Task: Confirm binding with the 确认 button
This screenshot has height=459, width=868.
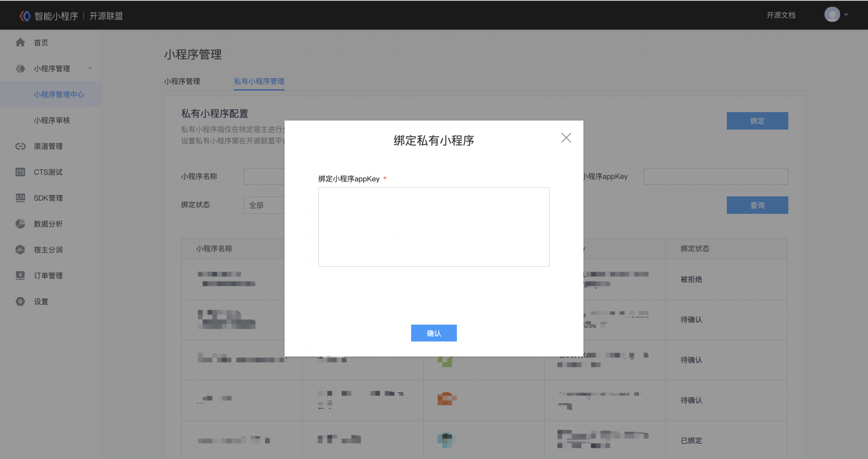Action: click(x=434, y=333)
